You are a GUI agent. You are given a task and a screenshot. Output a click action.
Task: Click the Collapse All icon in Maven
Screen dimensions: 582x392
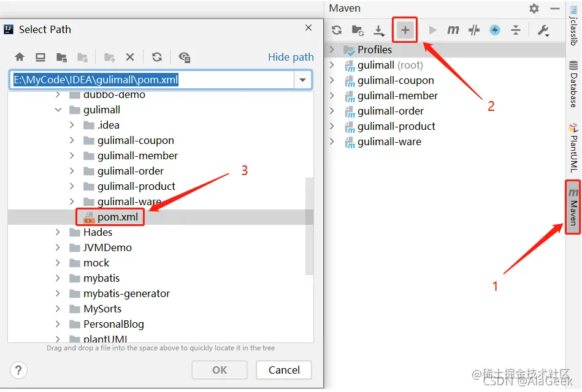[516, 30]
